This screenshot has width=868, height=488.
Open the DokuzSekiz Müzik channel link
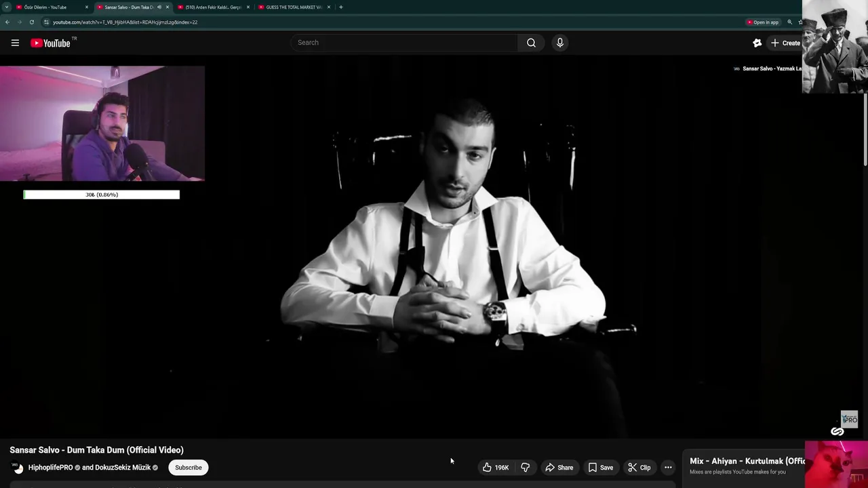pos(123,468)
